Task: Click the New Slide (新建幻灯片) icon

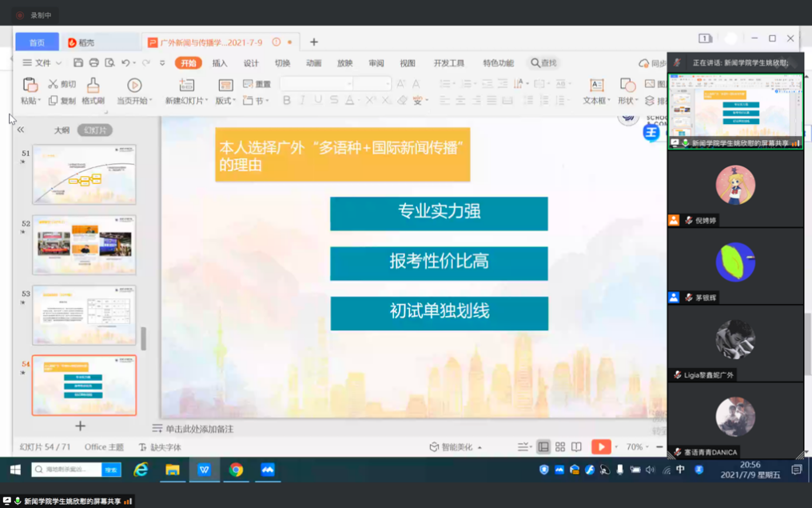Action: [186, 86]
